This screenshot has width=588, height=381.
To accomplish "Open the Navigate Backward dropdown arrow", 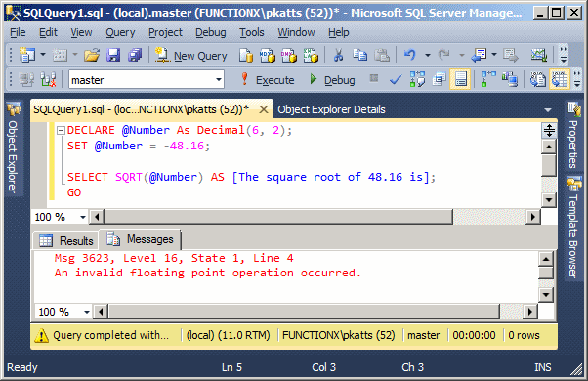I will (494, 55).
